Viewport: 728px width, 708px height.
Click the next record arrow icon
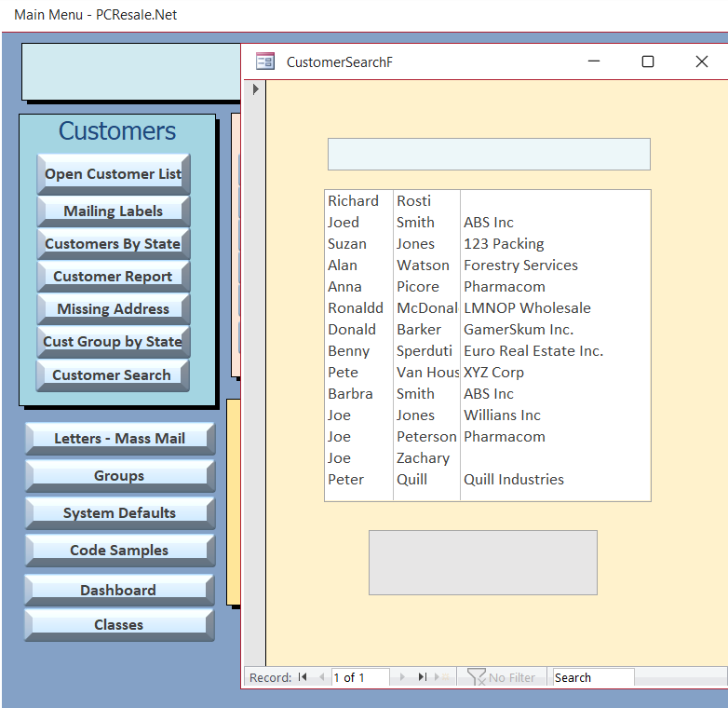point(402,677)
